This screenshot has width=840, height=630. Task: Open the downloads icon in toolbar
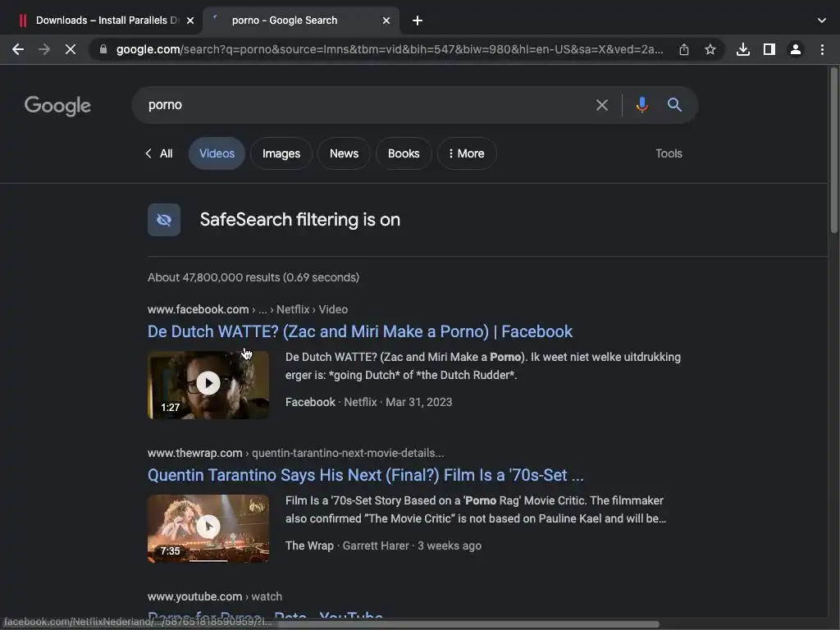click(743, 50)
